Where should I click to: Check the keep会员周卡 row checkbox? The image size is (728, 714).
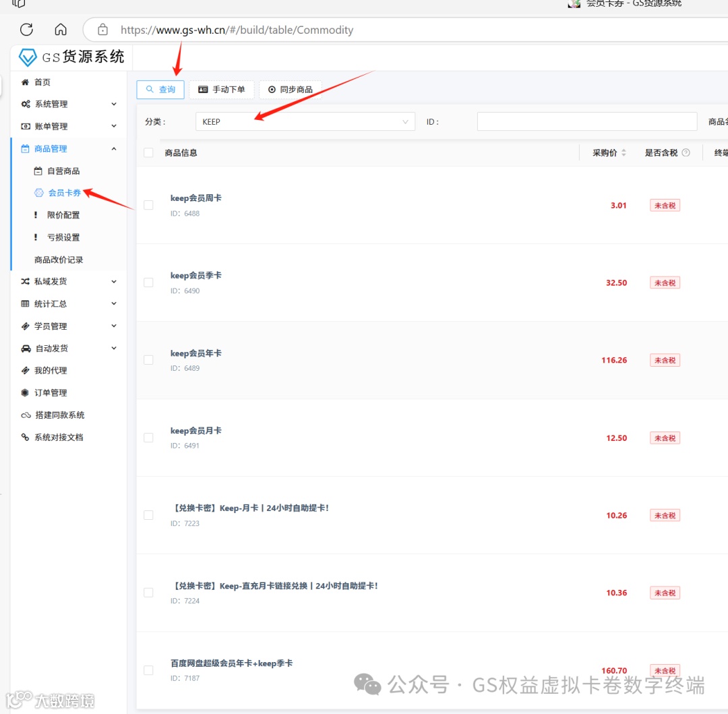click(x=148, y=205)
